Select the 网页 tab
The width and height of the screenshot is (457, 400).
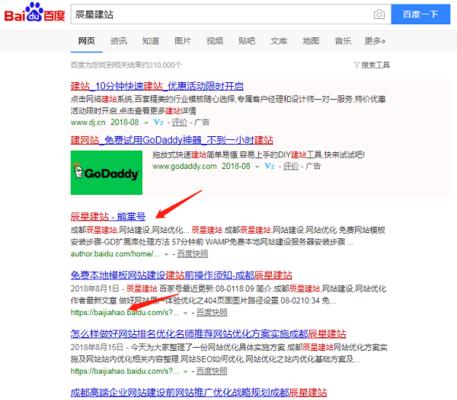(86, 41)
